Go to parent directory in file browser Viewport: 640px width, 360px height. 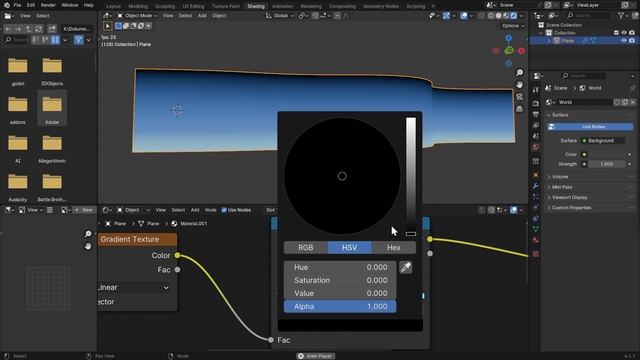click(x=28, y=29)
